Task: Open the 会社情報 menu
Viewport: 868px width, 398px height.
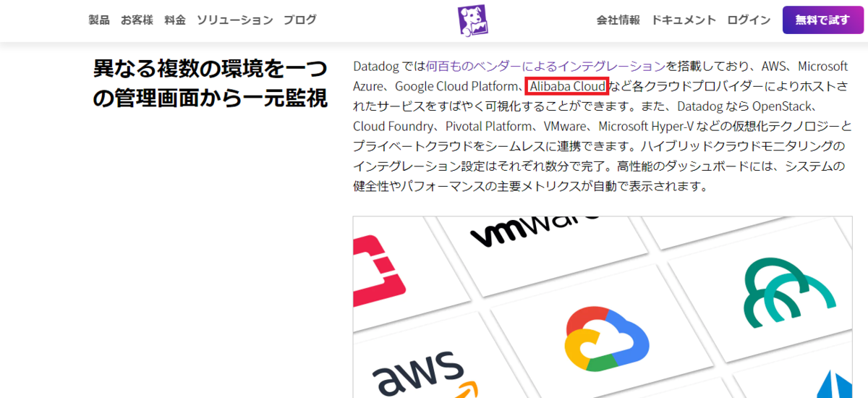Action: pyautogui.click(x=618, y=20)
